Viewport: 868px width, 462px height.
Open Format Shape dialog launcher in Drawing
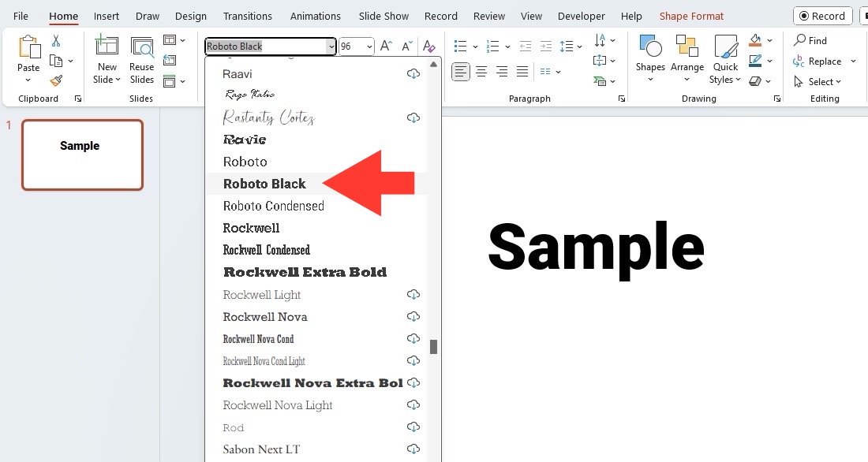777,99
